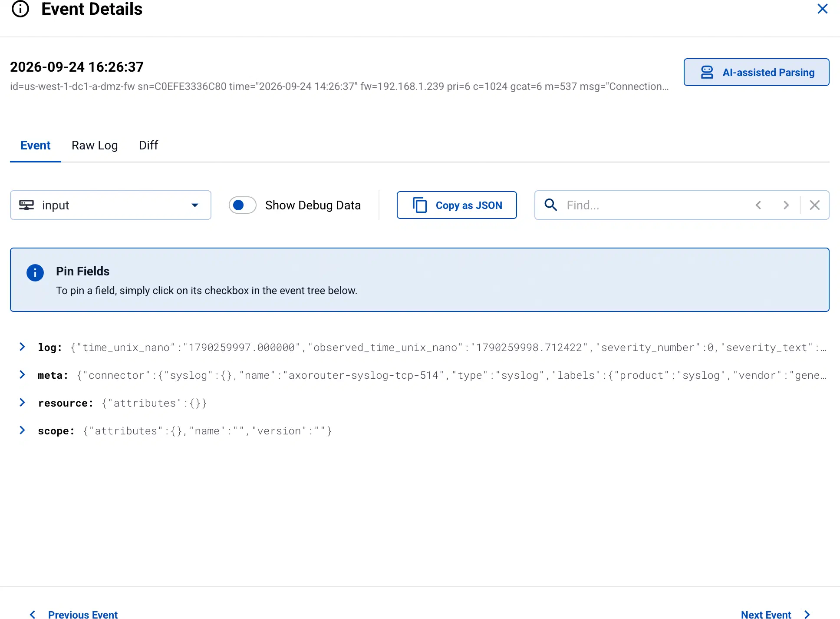Expand the resource field
The height and width of the screenshot is (619, 840).
(x=22, y=402)
